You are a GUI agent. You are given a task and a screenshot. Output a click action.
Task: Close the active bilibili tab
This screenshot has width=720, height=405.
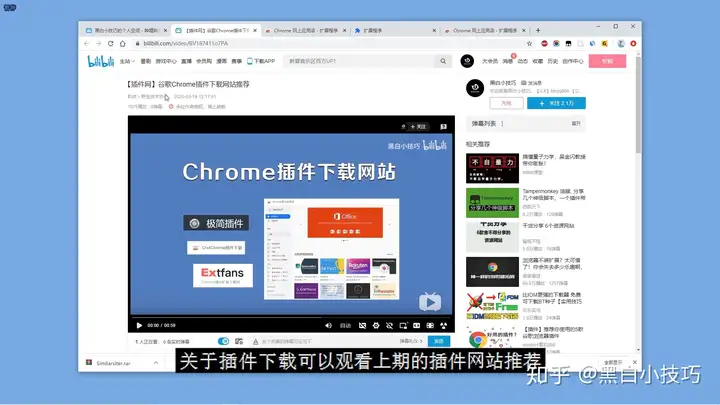[x=255, y=30]
